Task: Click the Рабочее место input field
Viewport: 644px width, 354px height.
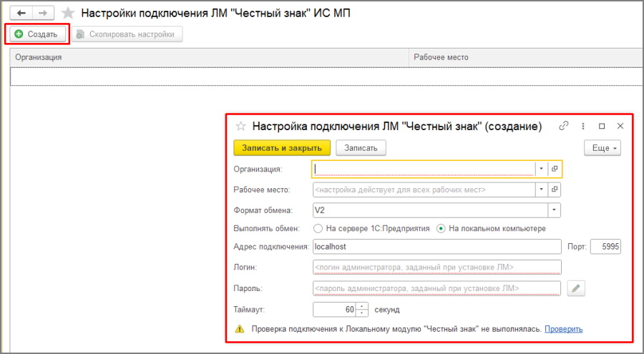Action: (424, 190)
